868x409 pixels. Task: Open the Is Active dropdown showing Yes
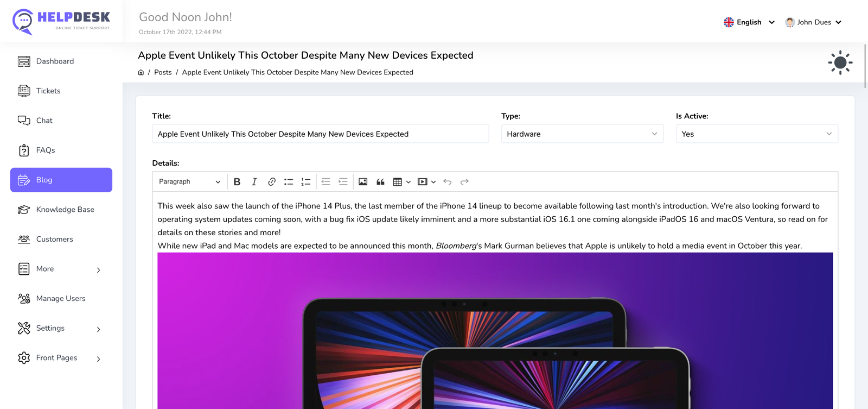[x=756, y=134]
